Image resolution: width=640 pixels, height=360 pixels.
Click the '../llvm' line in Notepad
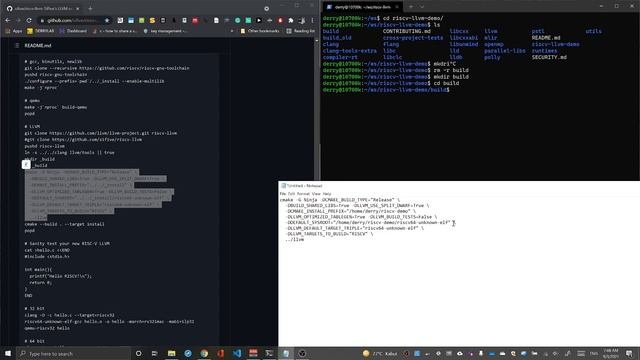(294, 240)
